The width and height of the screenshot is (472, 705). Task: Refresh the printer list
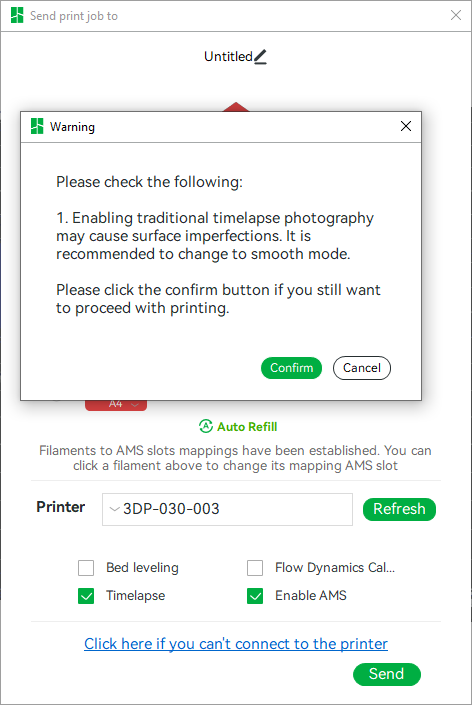pos(399,509)
